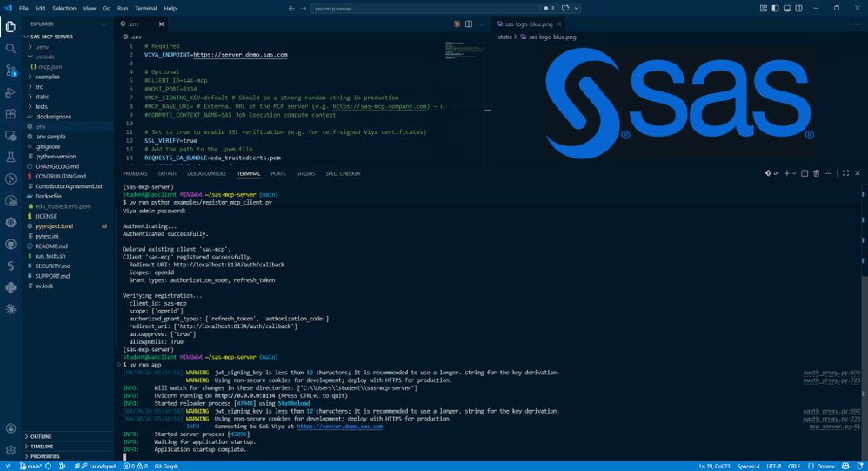Switch to the DEBUG CONSOLE tab

tap(206, 173)
